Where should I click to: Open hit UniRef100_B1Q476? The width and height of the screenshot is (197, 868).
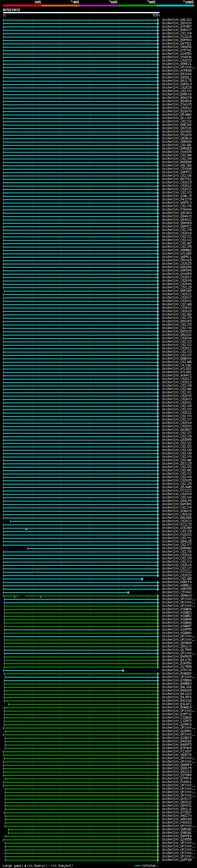[x=176, y=111]
